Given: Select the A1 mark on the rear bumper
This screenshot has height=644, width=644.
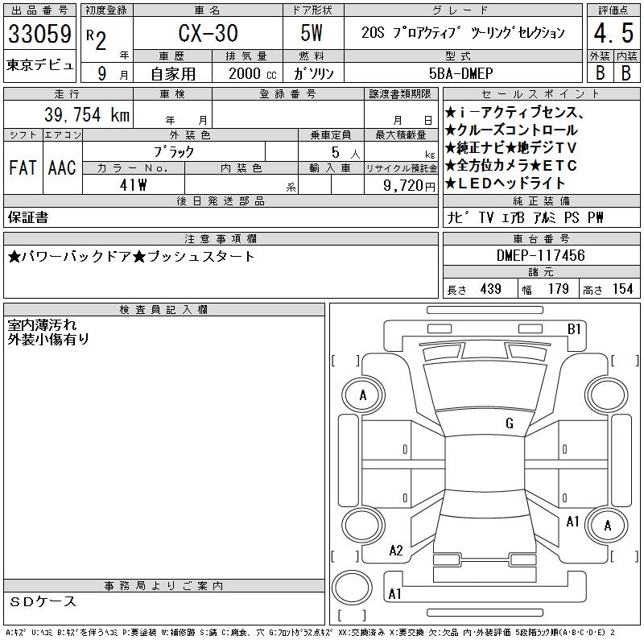Looking at the screenshot, I should (x=394, y=594).
